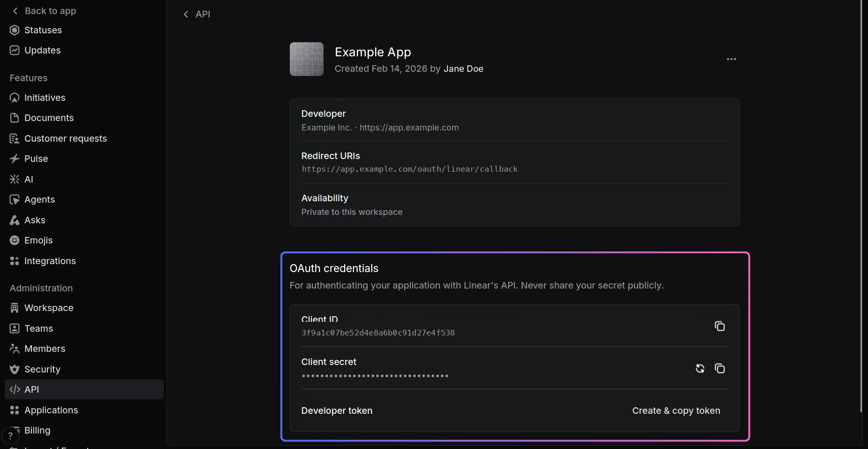Open Emojis settings

[84, 240]
